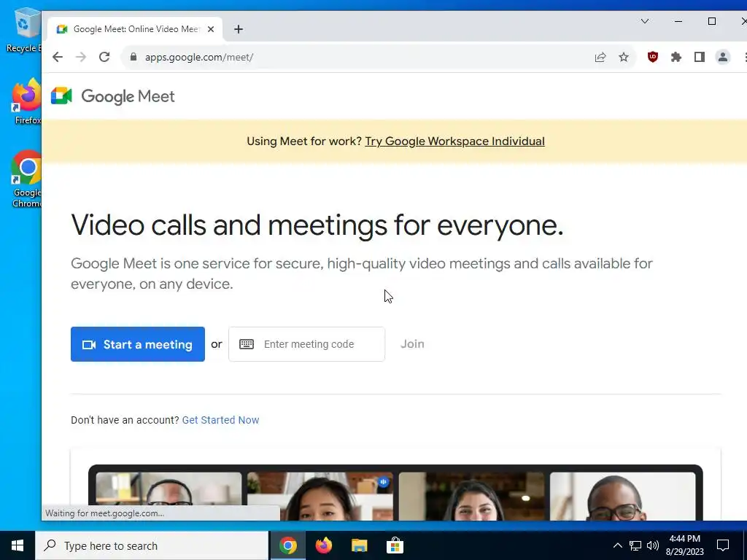The height and width of the screenshot is (560, 747).
Task: Click the Chrome icon in the taskbar
Action: [287, 545]
